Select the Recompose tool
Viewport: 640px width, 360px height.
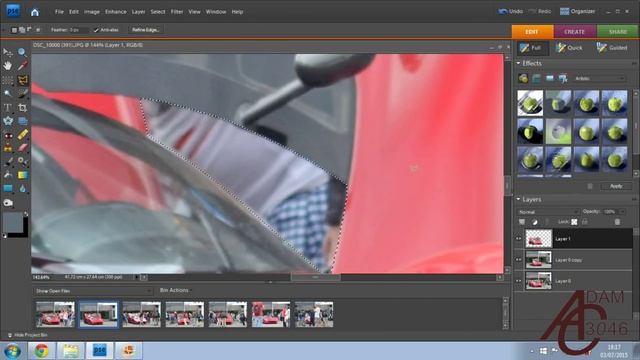tap(22, 121)
